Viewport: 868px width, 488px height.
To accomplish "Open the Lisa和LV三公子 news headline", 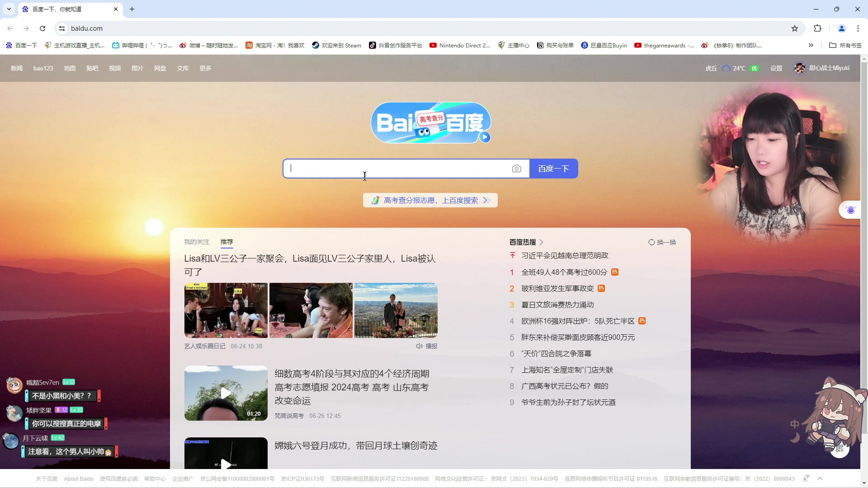I will 310,265.
